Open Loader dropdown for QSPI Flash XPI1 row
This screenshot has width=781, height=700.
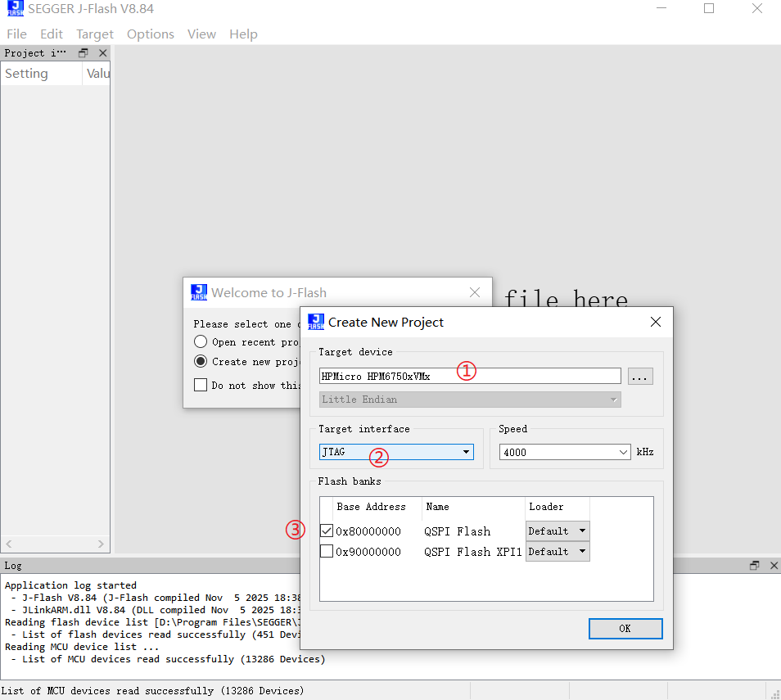[558, 552]
